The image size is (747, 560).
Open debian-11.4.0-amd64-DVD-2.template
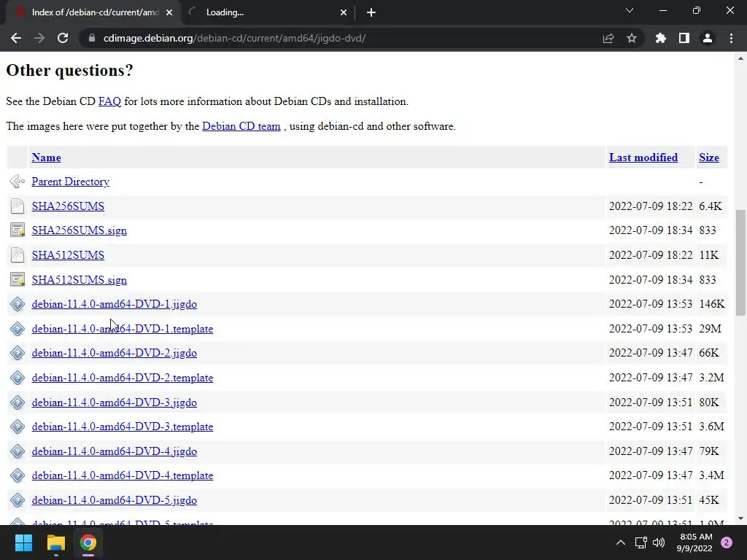pyautogui.click(x=123, y=378)
